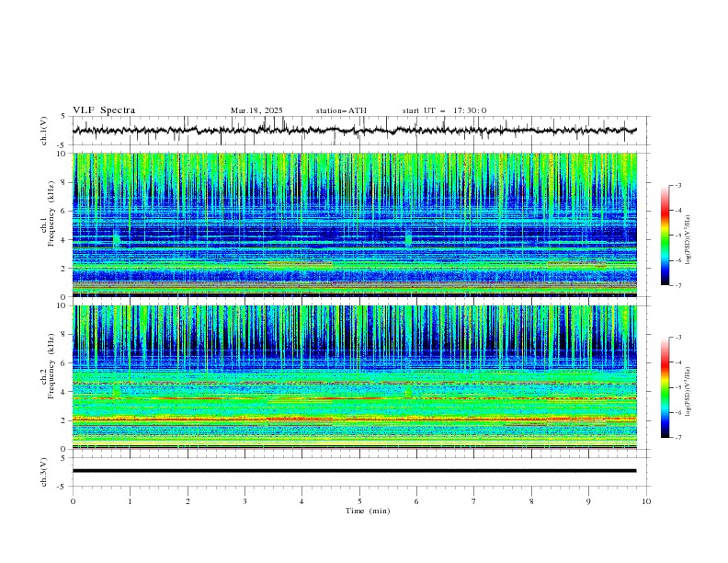
Task: Click the '-3' label on ch.2 colorbar
Action: coord(678,338)
